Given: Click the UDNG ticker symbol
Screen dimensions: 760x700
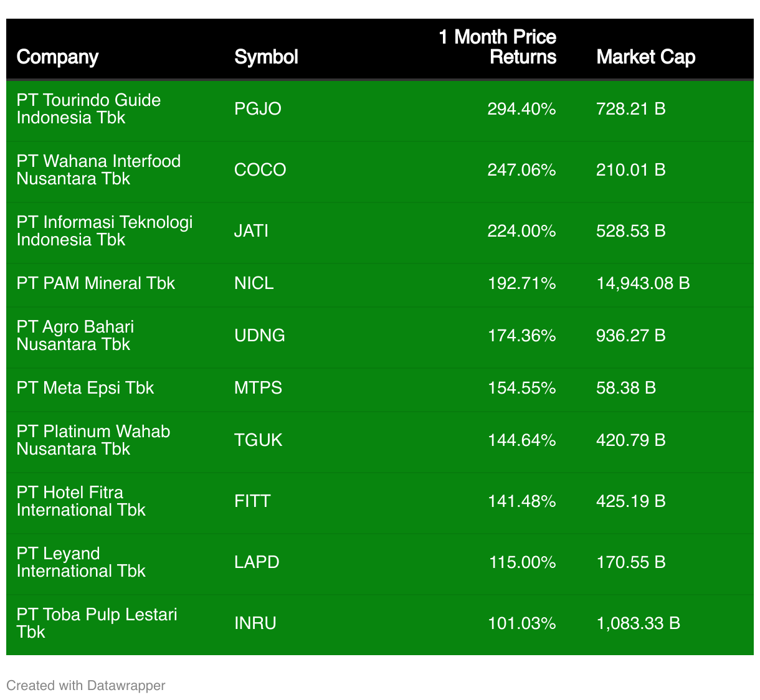Looking at the screenshot, I should [259, 336].
